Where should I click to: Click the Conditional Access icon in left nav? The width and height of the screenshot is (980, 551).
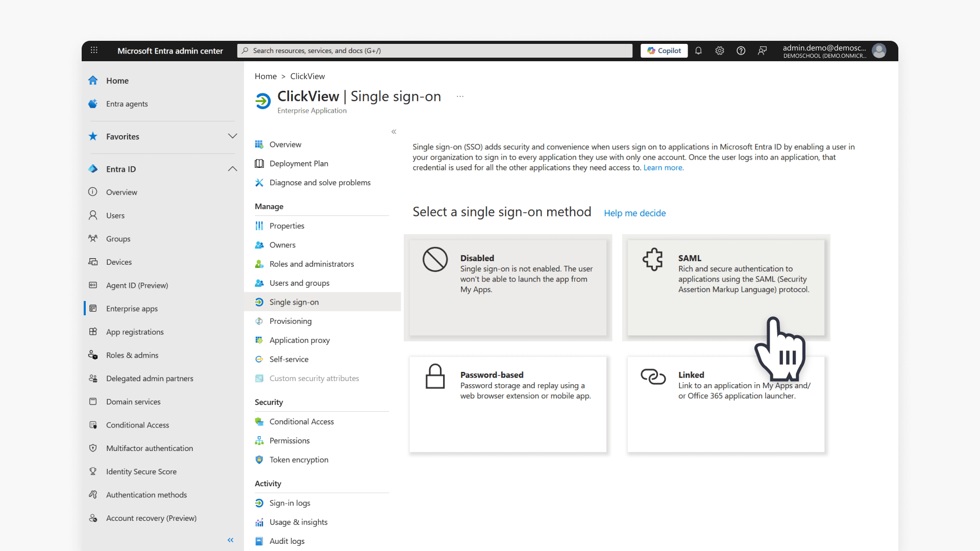click(93, 425)
